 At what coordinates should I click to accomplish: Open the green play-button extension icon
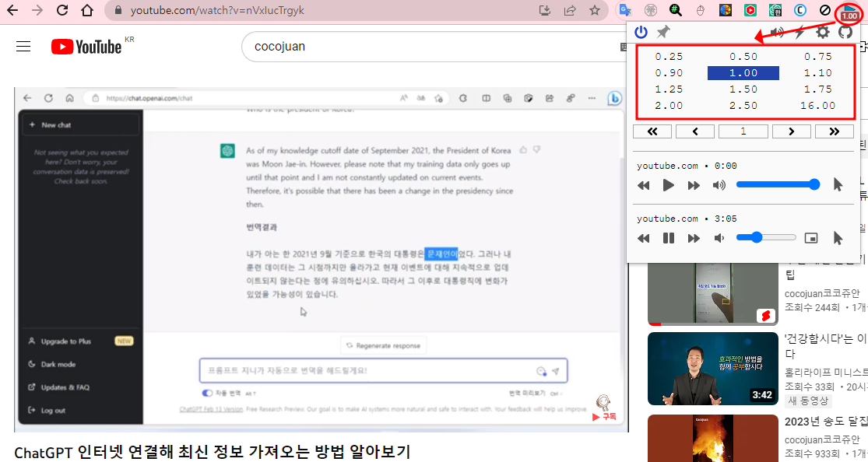pyautogui.click(x=750, y=11)
